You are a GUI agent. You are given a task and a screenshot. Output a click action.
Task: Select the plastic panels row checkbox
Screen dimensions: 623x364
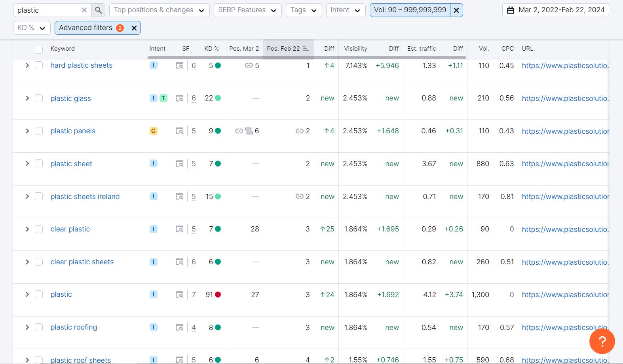coord(39,131)
